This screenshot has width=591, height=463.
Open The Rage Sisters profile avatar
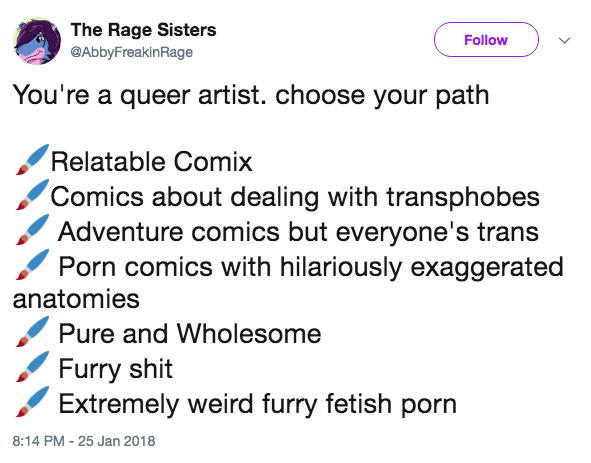point(37,41)
